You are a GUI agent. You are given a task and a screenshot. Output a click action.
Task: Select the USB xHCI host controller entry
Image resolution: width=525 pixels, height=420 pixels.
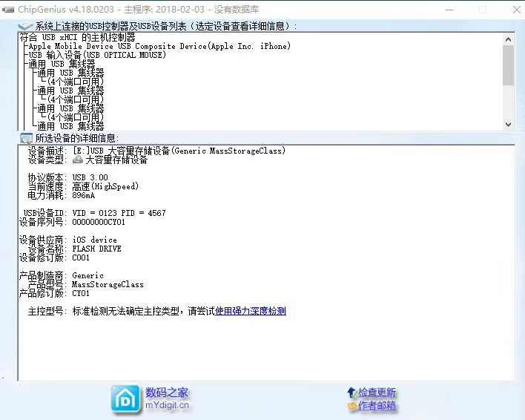(x=78, y=37)
